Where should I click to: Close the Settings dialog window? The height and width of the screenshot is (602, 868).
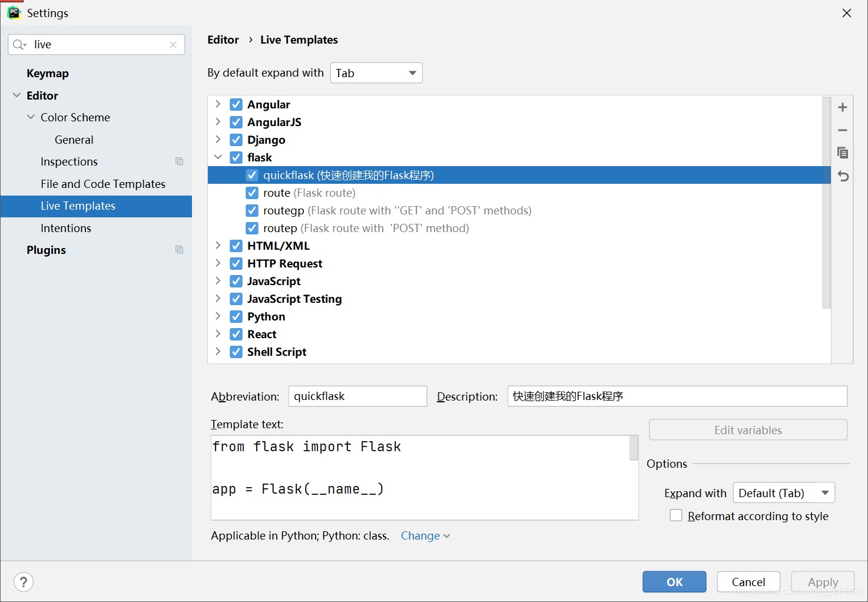pyautogui.click(x=847, y=13)
